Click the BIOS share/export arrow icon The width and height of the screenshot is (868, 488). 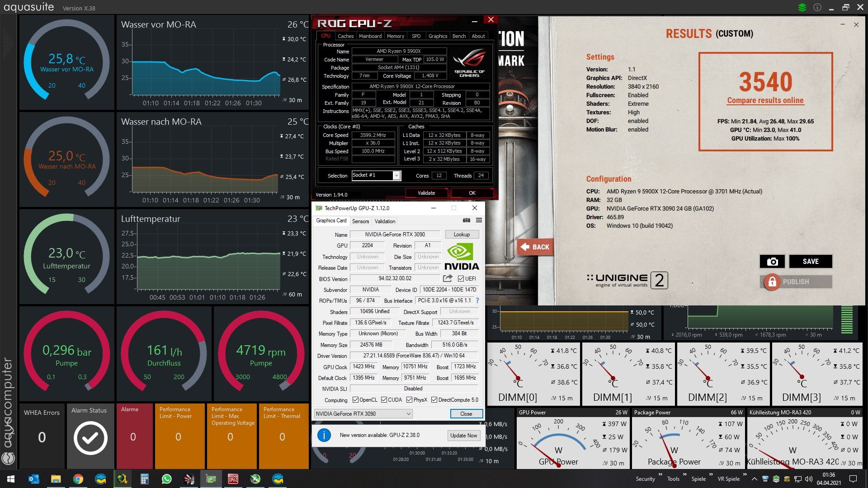point(448,278)
